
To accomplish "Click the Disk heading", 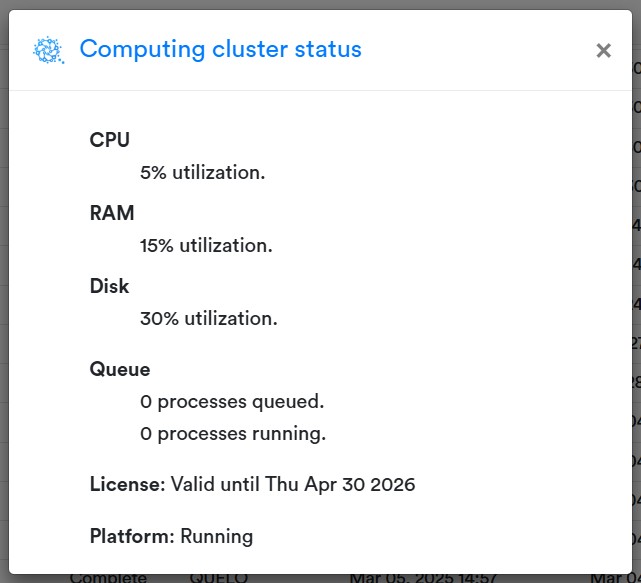I will (110, 286).
